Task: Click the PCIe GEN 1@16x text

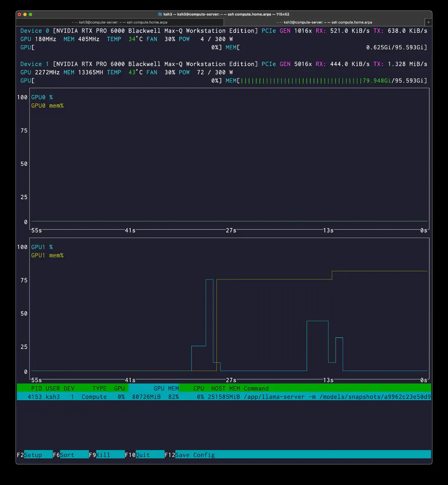Action: click(287, 31)
